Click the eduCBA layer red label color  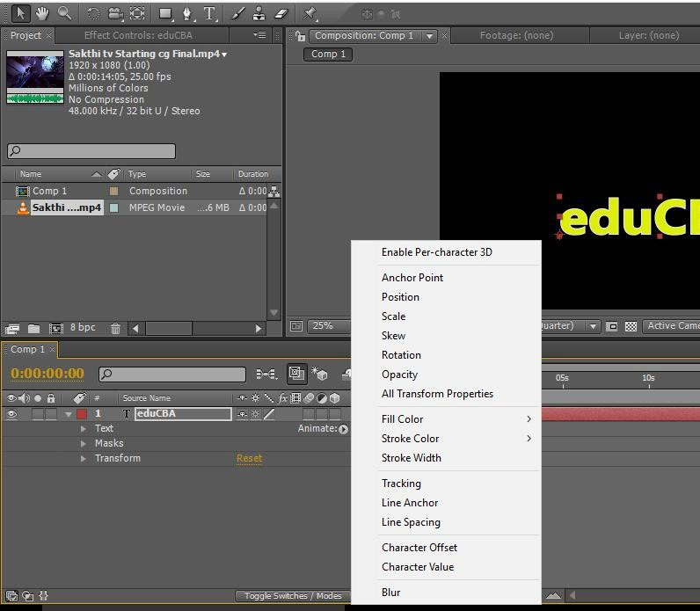tap(82, 414)
